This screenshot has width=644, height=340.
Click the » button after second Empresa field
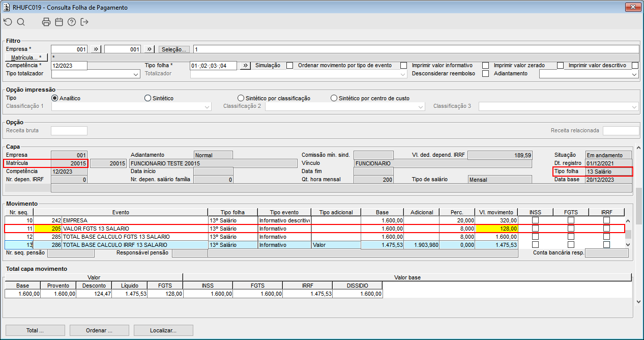(150, 49)
